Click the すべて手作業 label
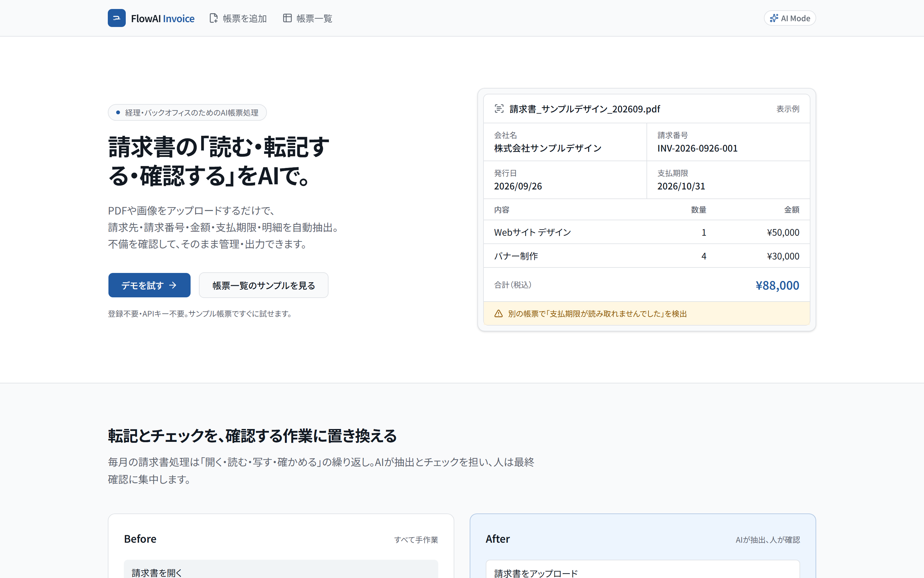 click(x=416, y=539)
